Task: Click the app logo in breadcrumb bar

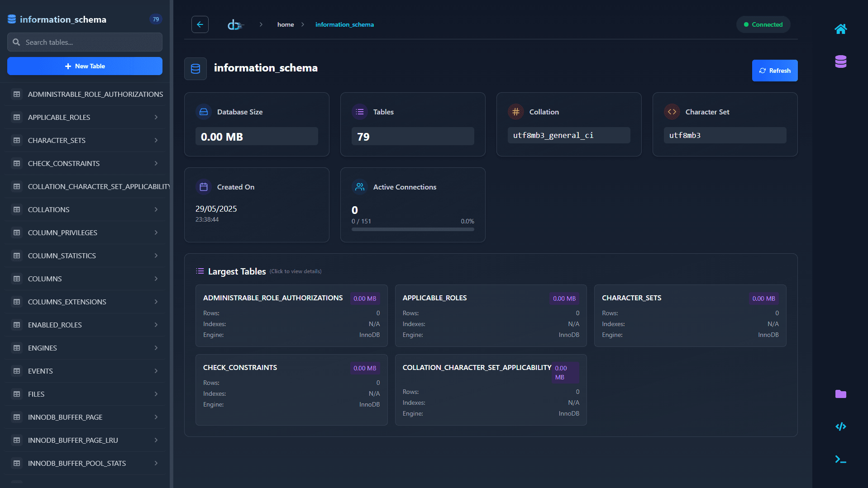Action: pos(235,25)
